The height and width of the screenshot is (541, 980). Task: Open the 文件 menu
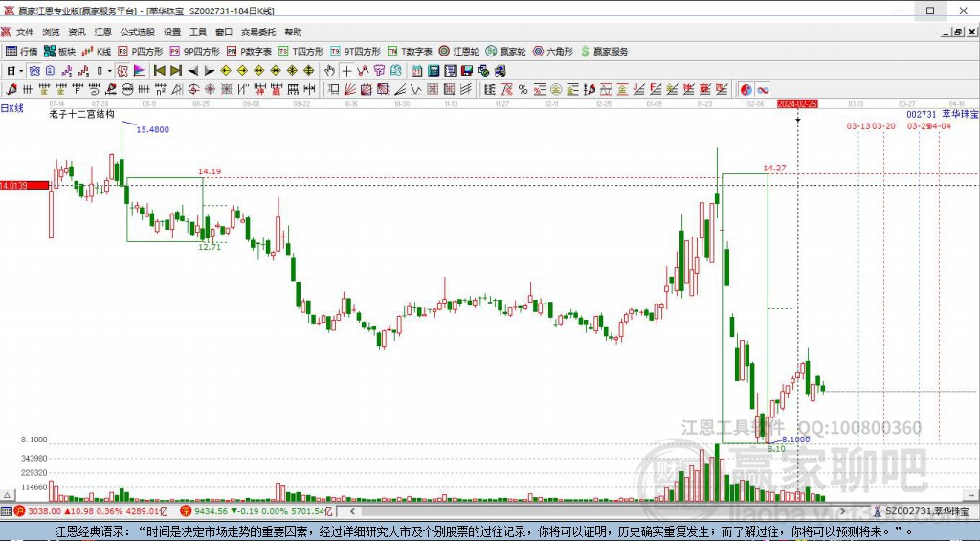click(x=25, y=32)
